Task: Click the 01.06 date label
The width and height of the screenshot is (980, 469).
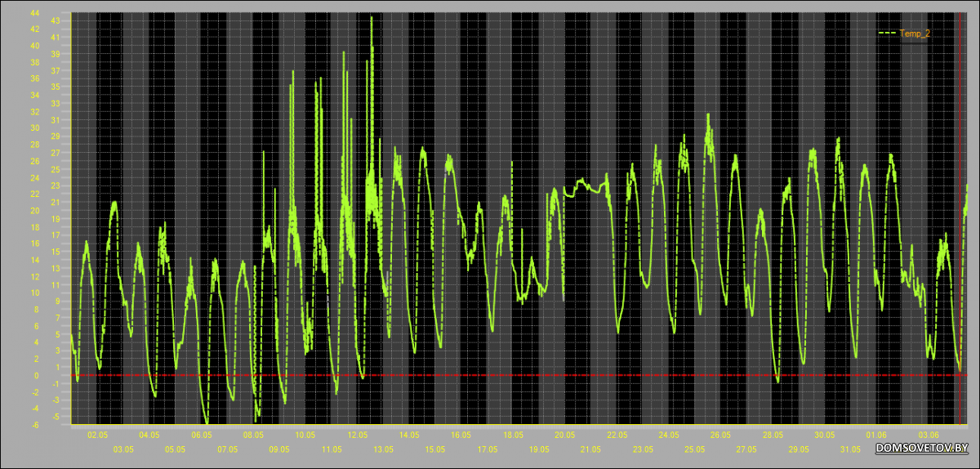Action: 877,435
